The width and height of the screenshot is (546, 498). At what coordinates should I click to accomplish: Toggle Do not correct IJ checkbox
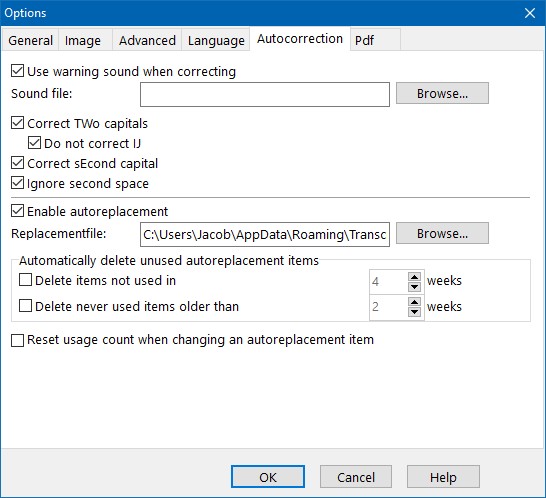[34, 143]
